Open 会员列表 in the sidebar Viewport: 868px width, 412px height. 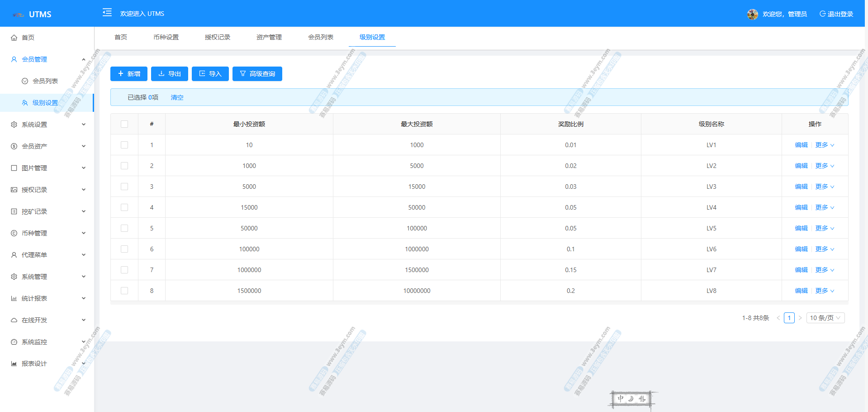pos(45,81)
